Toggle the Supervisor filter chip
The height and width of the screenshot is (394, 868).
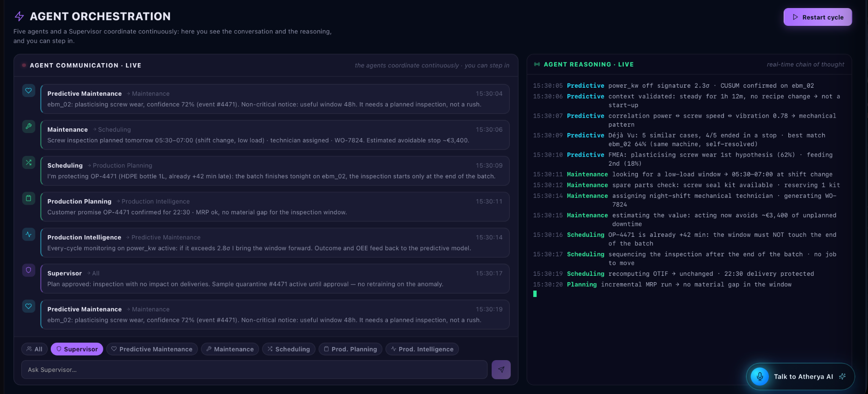click(x=77, y=349)
